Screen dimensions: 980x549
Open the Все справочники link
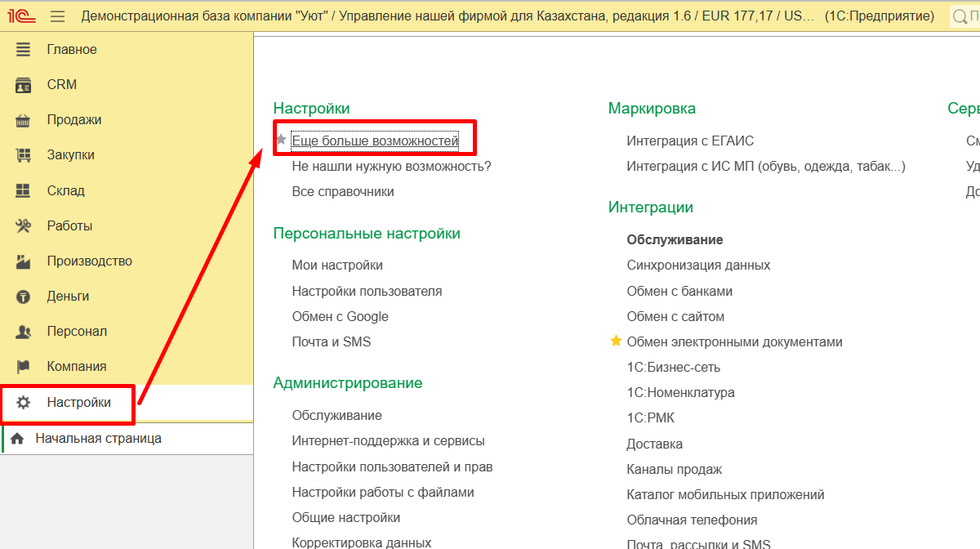(343, 192)
